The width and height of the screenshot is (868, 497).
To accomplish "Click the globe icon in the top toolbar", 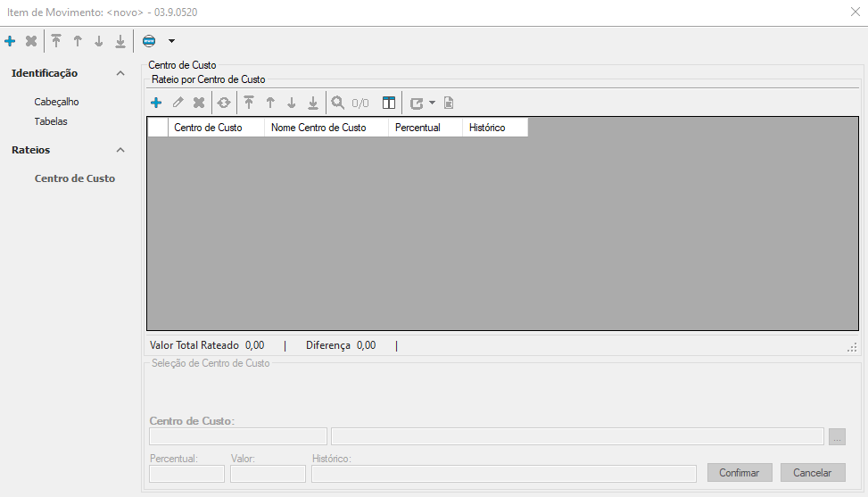I will 149,41.
